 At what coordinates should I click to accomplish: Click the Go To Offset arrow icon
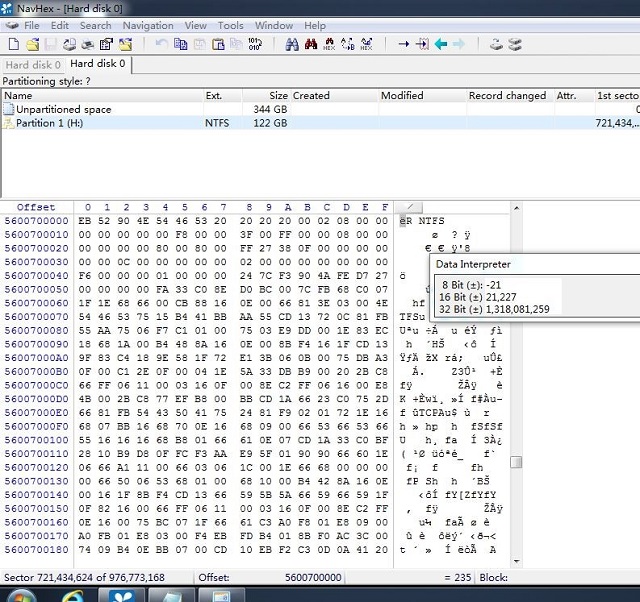[x=404, y=44]
